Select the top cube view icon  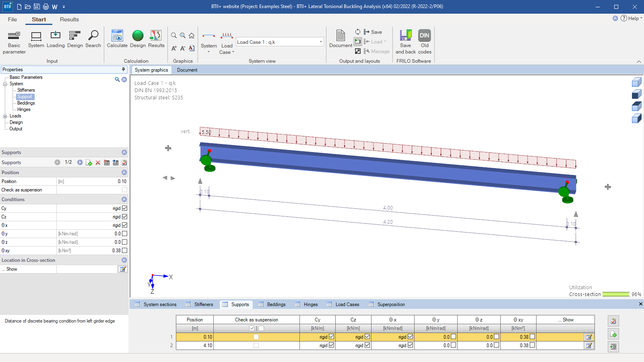point(636,82)
